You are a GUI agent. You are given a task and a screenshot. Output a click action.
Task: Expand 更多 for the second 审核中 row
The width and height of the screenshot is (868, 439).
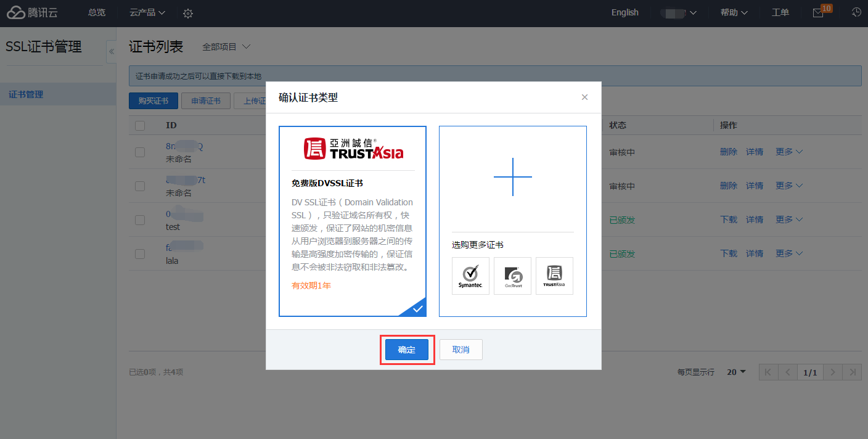pyautogui.click(x=789, y=186)
